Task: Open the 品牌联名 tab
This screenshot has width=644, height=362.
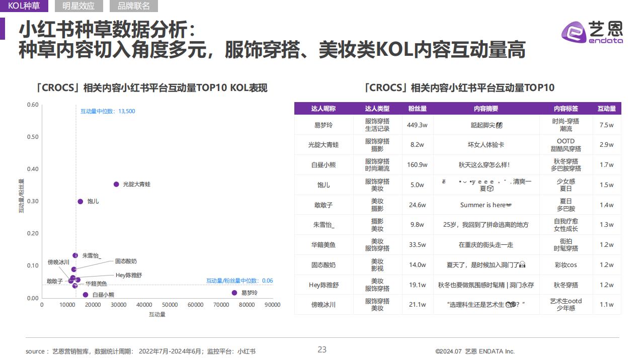Action: tap(133, 6)
